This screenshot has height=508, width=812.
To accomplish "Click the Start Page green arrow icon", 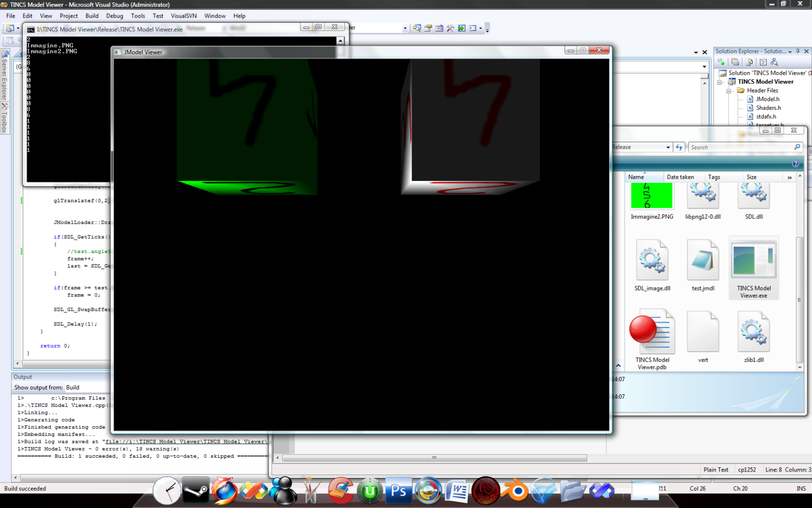I will coord(461,28).
